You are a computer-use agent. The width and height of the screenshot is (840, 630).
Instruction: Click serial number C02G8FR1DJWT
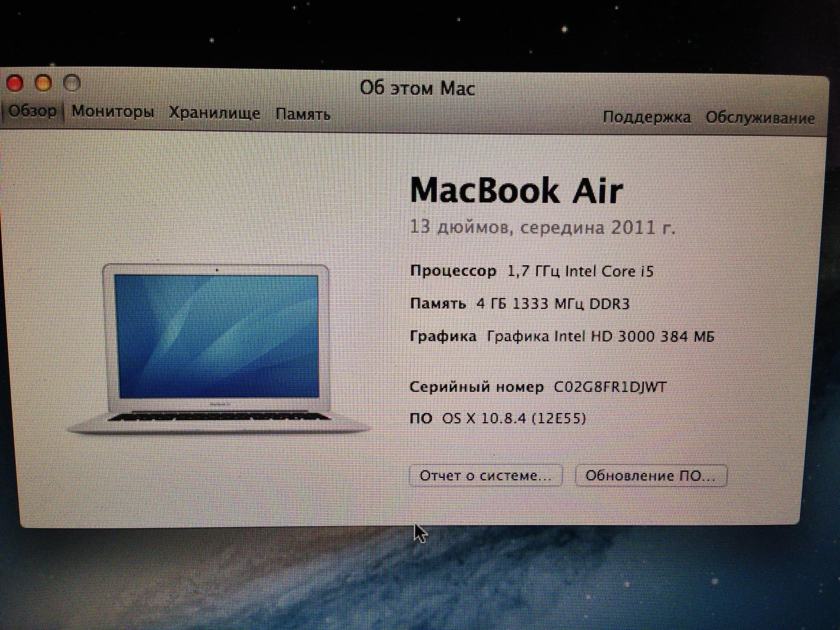coord(610,387)
